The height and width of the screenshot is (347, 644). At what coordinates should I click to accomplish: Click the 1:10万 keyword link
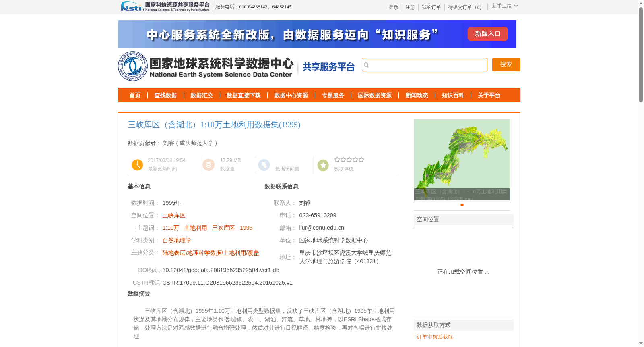pos(171,228)
